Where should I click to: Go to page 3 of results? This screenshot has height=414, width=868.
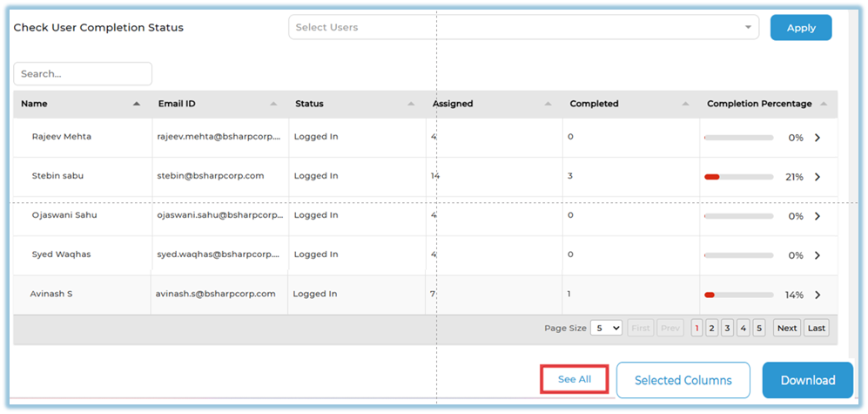(728, 328)
